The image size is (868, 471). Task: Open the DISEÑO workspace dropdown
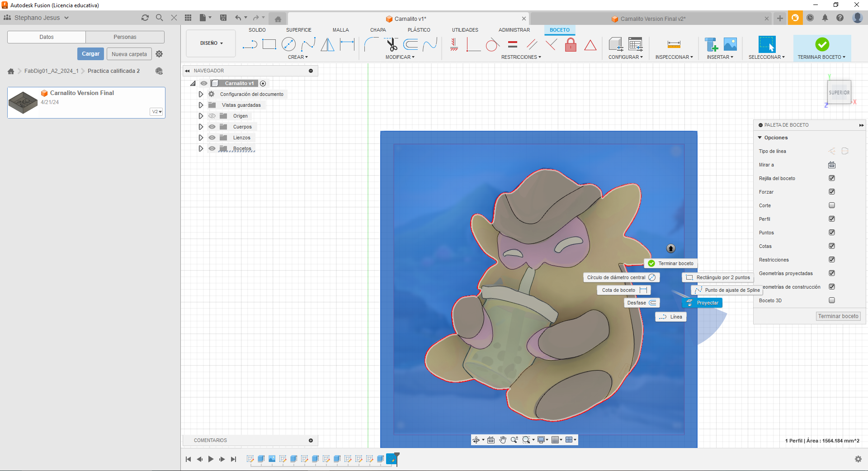point(211,43)
